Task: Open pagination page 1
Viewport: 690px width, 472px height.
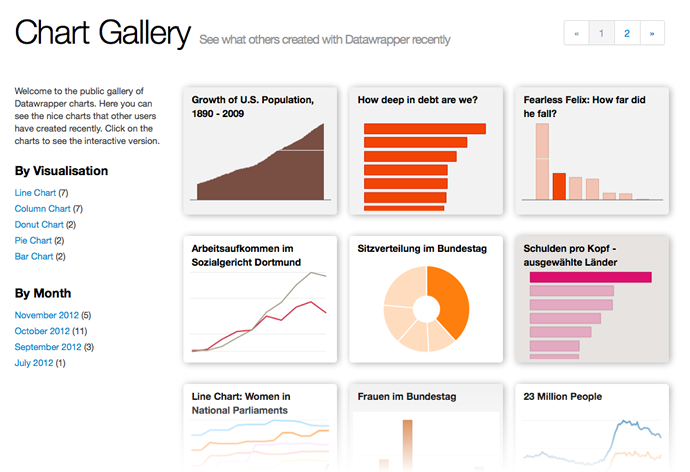Action: coord(601,34)
